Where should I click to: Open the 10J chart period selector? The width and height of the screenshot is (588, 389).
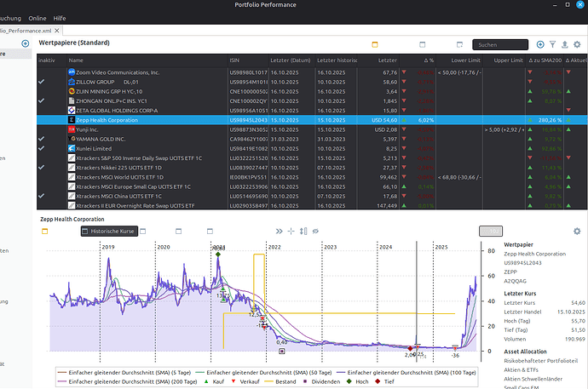click(491, 232)
